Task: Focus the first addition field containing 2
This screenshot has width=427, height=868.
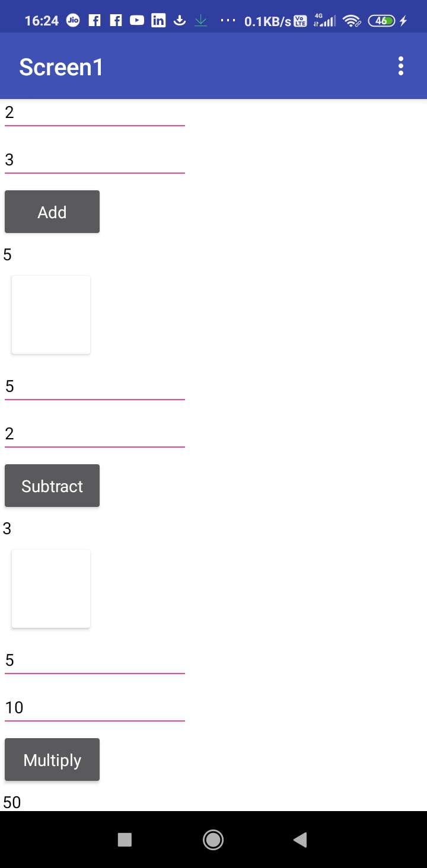Action: (x=95, y=113)
